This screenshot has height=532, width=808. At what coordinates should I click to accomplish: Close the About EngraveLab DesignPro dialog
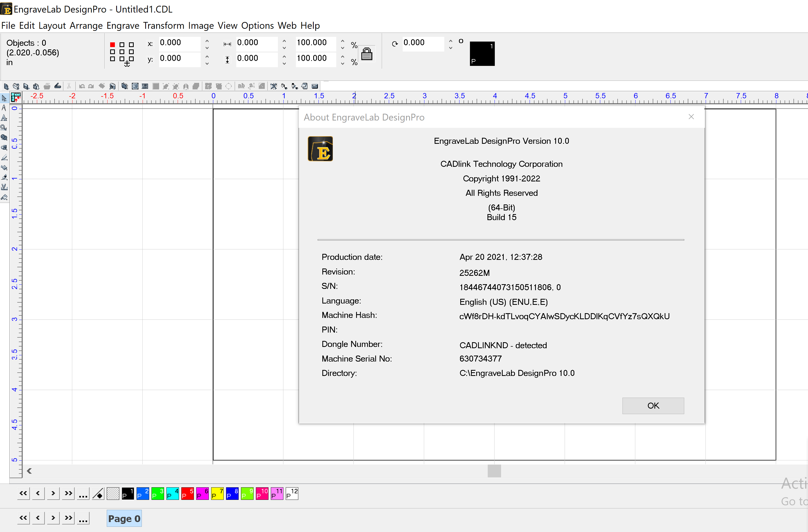pyautogui.click(x=691, y=117)
